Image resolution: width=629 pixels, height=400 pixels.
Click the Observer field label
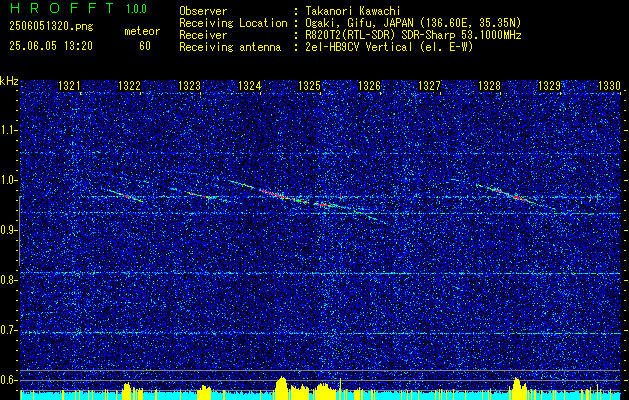point(203,11)
